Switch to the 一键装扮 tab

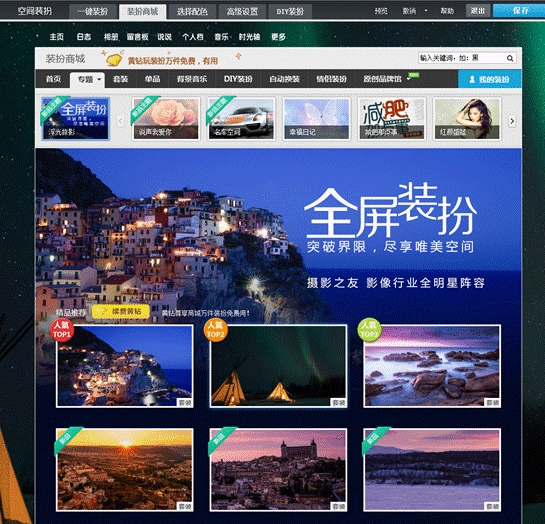[x=92, y=12]
